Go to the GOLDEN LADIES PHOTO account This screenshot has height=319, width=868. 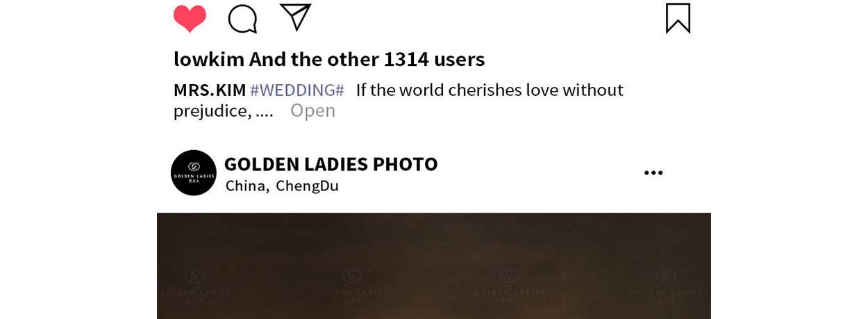(x=331, y=164)
